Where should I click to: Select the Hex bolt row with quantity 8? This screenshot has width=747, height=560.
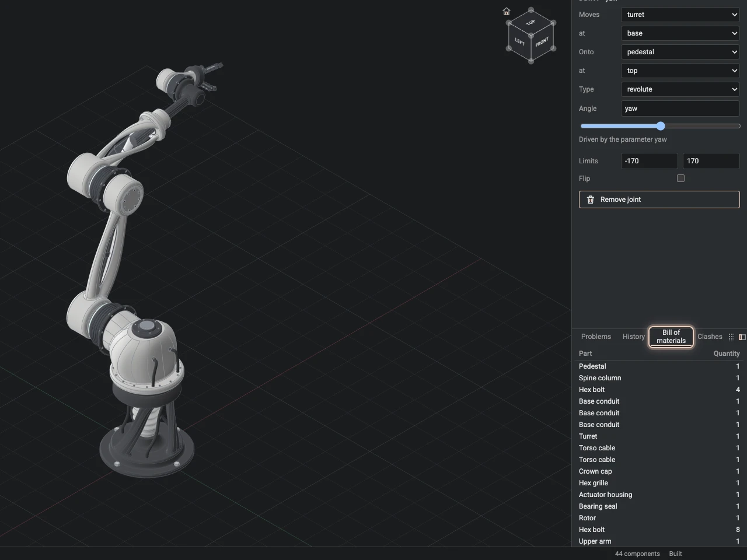[659, 530]
